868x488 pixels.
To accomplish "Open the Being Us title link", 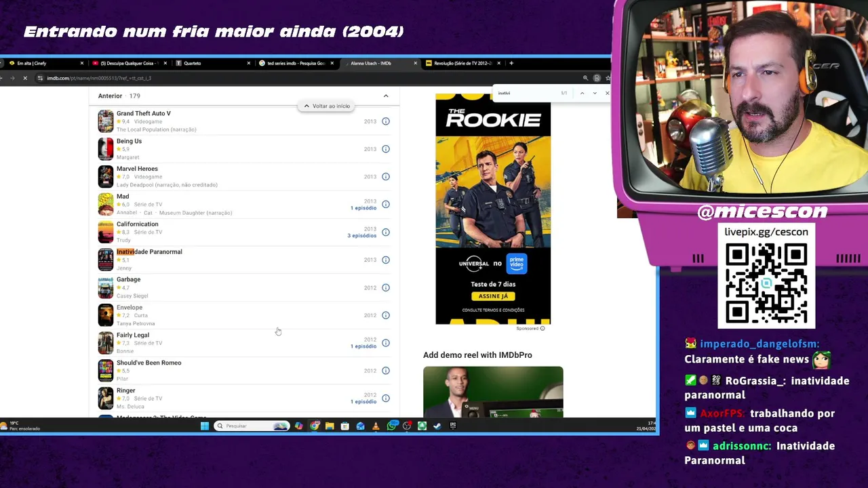I will coord(129,141).
